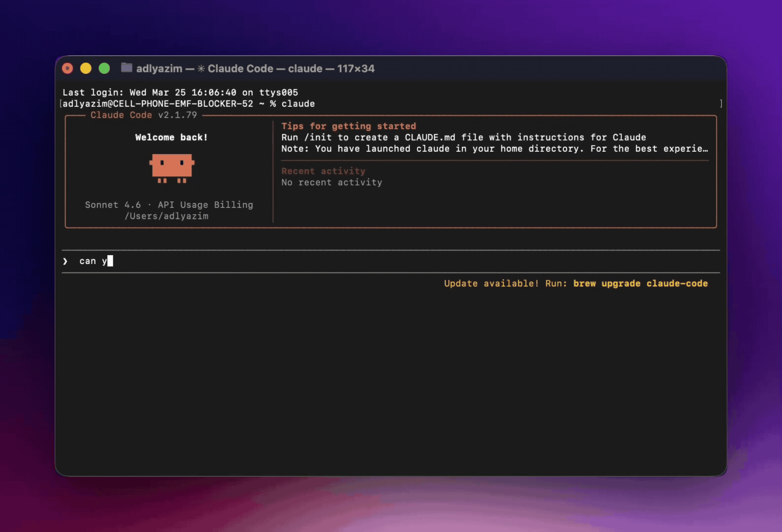Click the 'Run /init to create a CLAUDE.md' line
The width and height of the screenshot is (782, 532).
click(463, 137)
